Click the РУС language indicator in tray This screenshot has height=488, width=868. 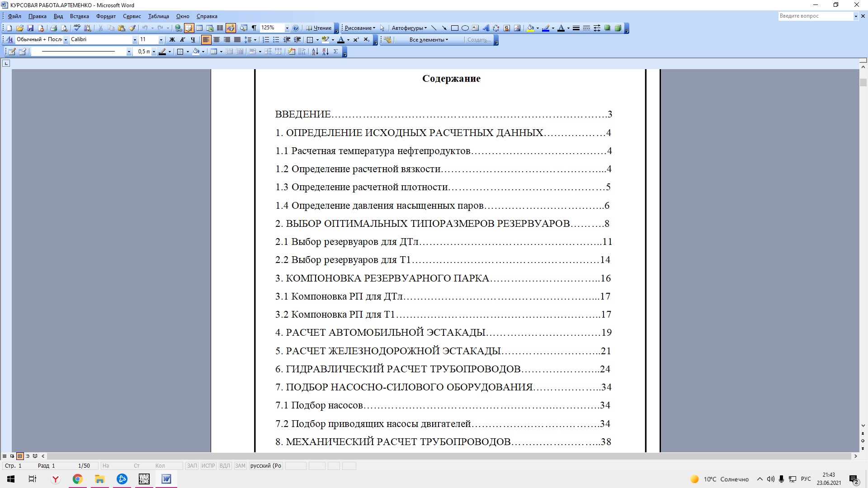pos(806,479)
